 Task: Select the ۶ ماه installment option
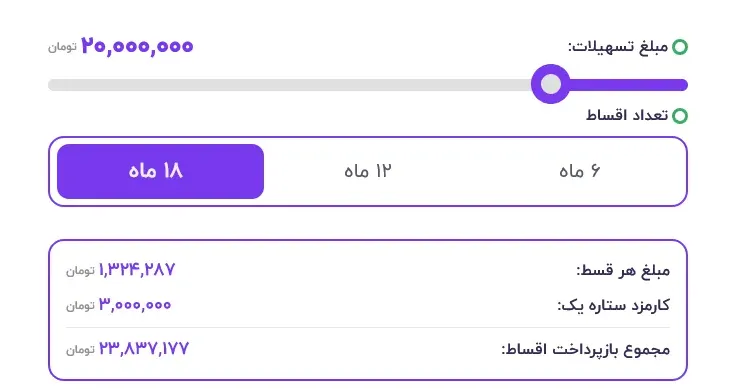pyautogui.click(x=580, y=171)
